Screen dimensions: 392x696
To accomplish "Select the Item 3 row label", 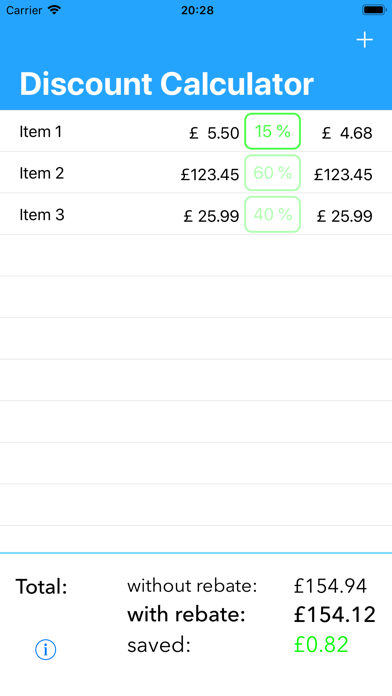I will pyautogui.click(x=42, y=215).
